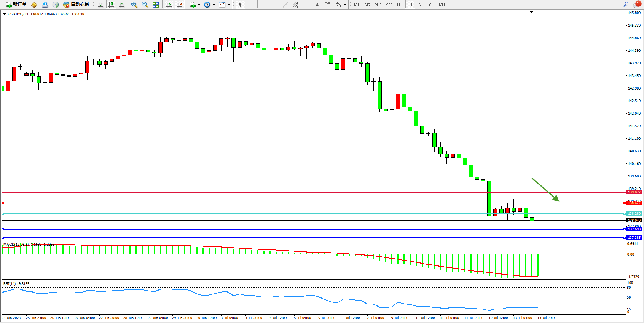Select the crosshair tool
This screenshot has width=644, height=323.
(251, 5)
